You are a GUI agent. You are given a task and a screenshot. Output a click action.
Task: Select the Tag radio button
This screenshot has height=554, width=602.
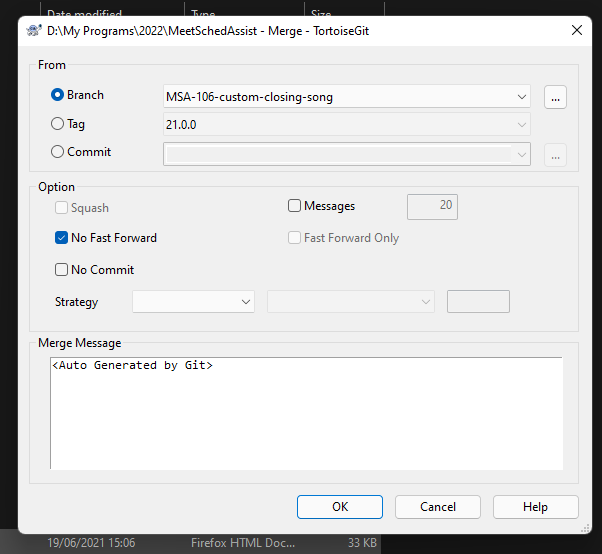click(x=57, y=124)
